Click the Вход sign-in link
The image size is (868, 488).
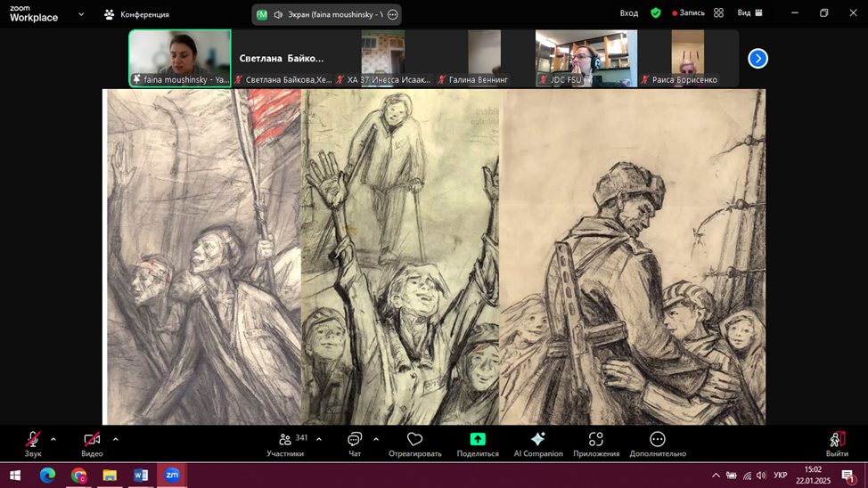click(x=629, y=13)
